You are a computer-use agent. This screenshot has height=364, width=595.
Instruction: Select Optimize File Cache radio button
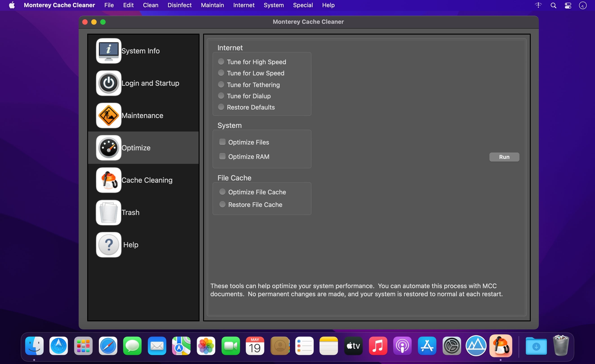pos(222,192)
